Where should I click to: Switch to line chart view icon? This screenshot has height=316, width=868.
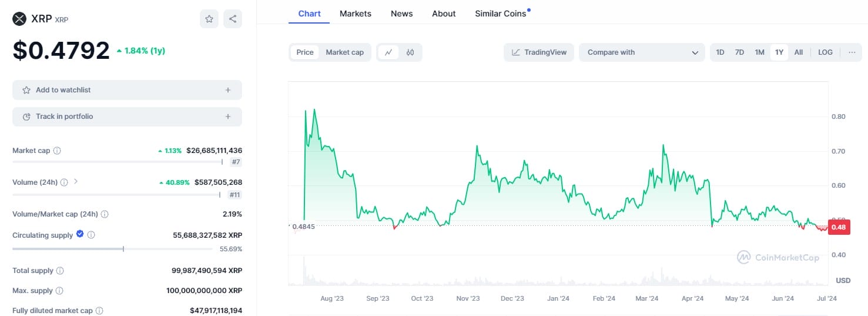point(388,52)
